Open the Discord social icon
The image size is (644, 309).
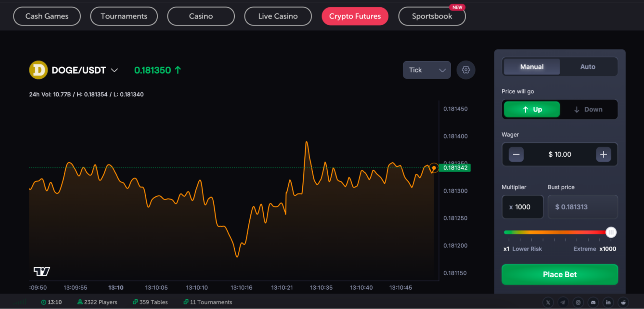(x=593, y=302)
